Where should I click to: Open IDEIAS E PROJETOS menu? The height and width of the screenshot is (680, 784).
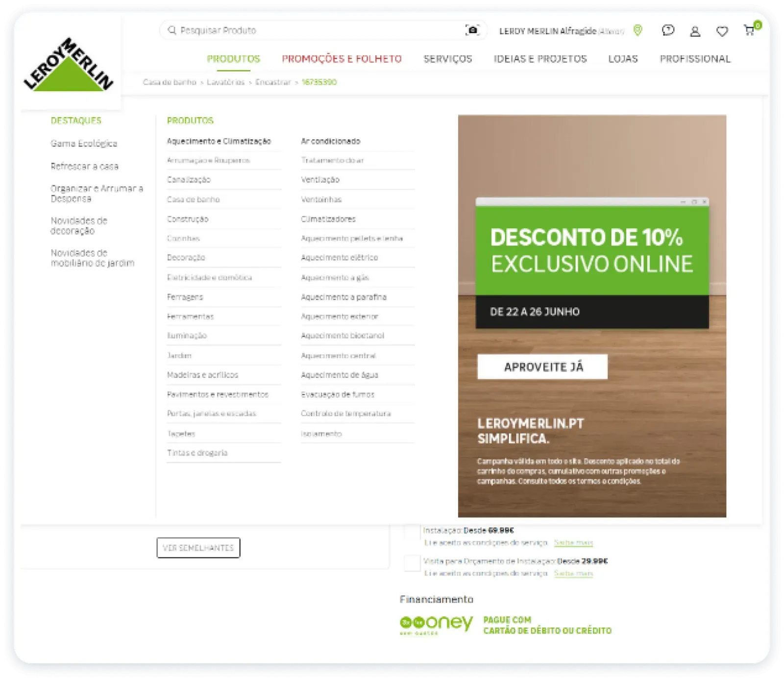540,59
